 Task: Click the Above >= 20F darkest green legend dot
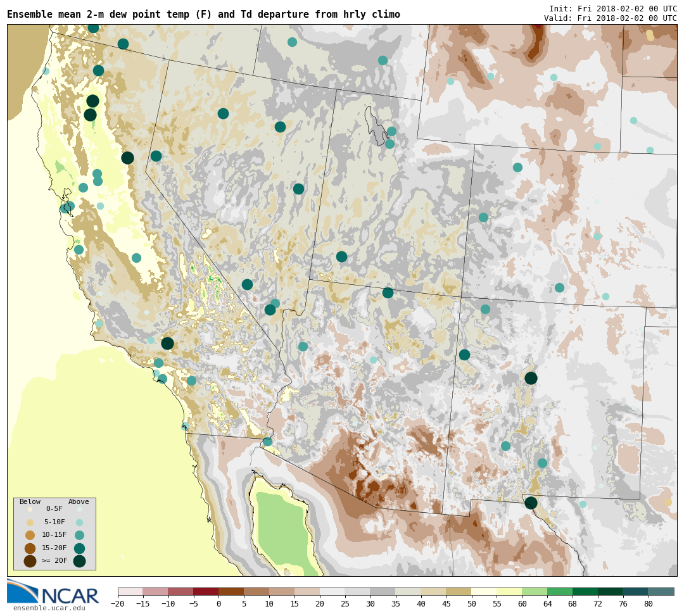pyautogui.click(x=79, y=562)
